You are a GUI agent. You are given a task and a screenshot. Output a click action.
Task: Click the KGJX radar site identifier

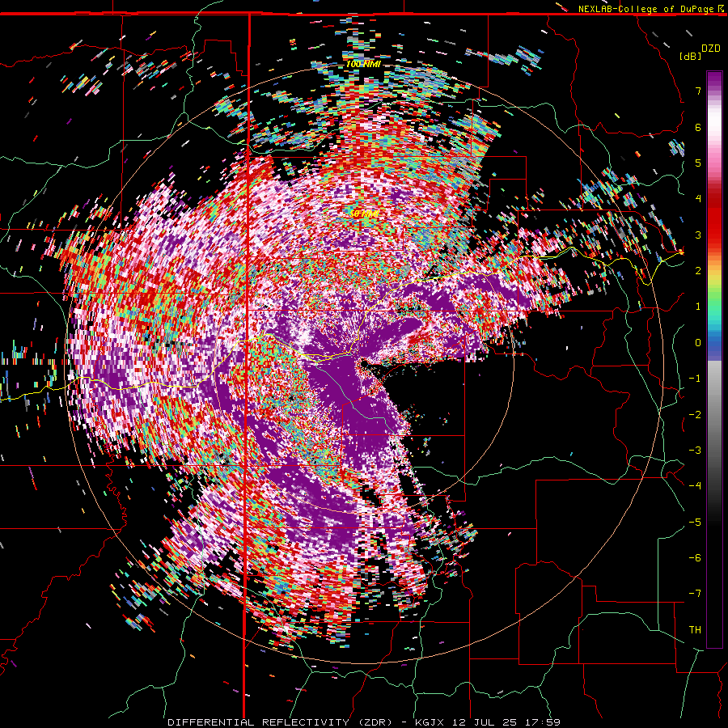(x=430, y=722)
